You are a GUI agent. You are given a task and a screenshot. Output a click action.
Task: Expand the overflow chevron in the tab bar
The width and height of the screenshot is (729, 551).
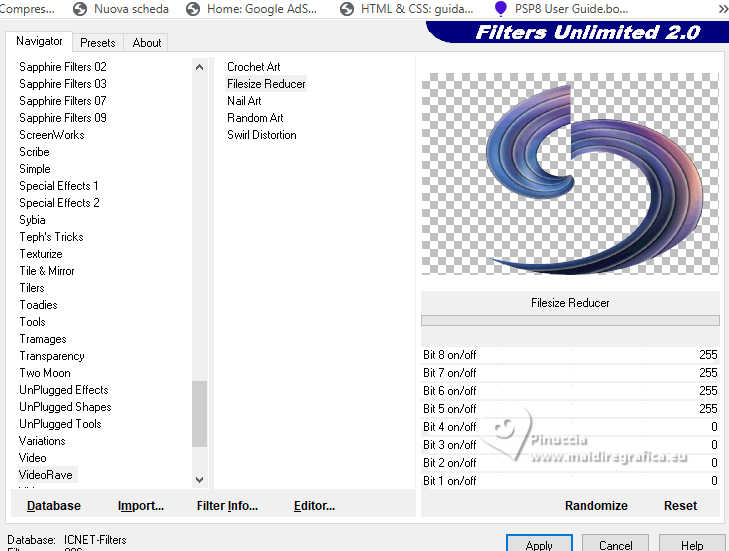point(723,9)
